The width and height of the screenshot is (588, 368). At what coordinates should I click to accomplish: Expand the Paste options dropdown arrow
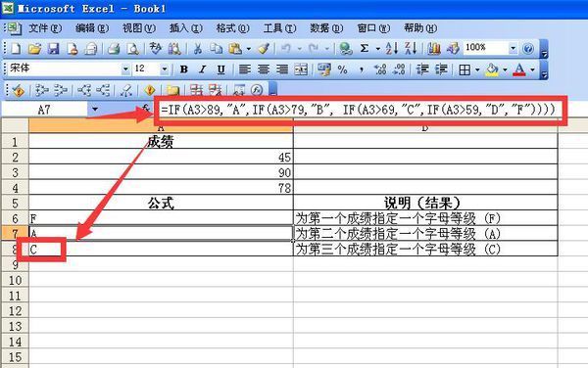[248, 49]
